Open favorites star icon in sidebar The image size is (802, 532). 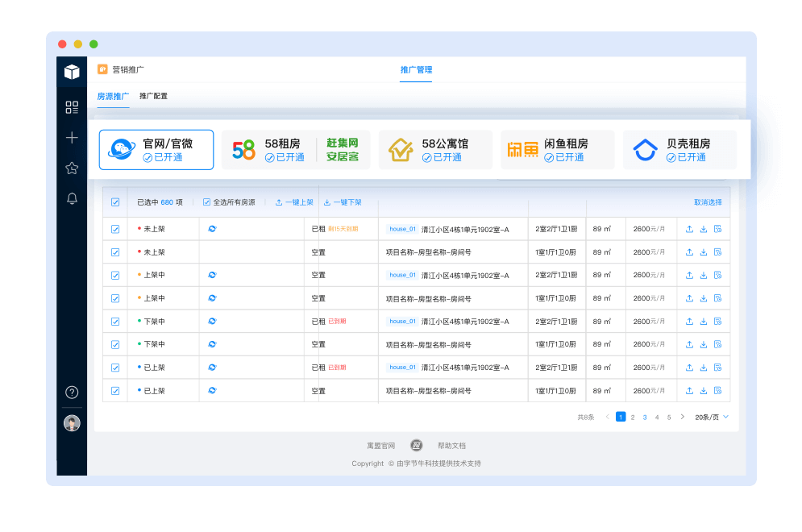[72, 168]
